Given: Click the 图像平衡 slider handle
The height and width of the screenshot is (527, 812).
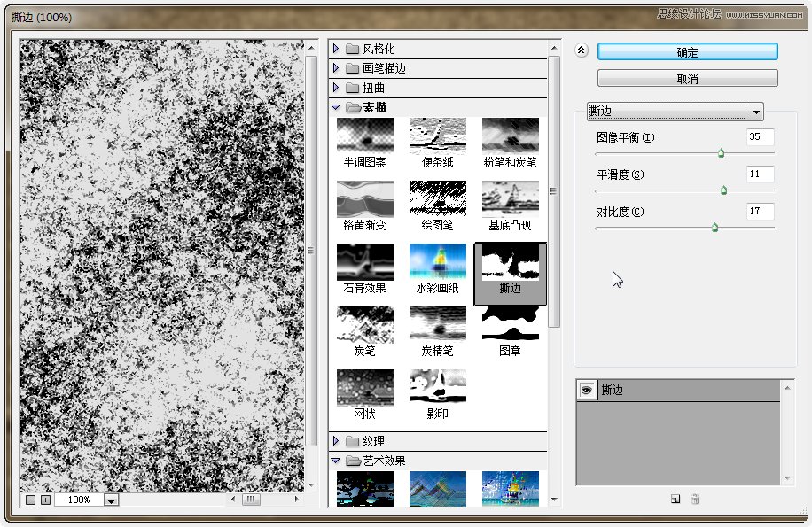Looking at the screenshot, I should tap(721, 153).
